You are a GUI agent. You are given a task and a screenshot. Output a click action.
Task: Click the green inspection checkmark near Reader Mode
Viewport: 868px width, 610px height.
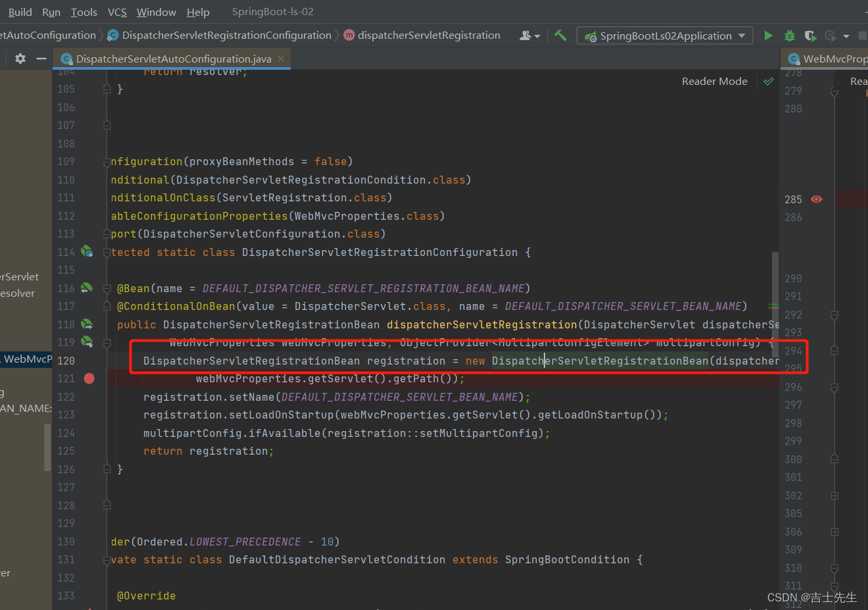tap(769, 81)
